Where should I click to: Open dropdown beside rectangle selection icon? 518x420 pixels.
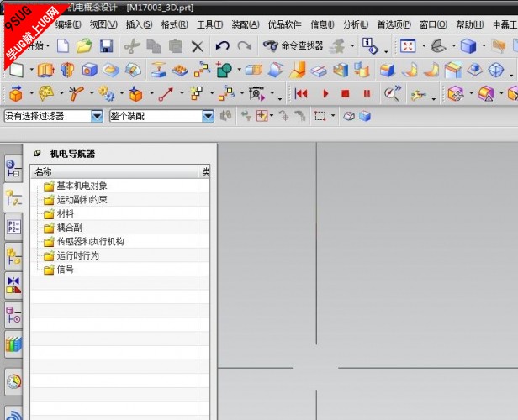[x=333, y=115]
